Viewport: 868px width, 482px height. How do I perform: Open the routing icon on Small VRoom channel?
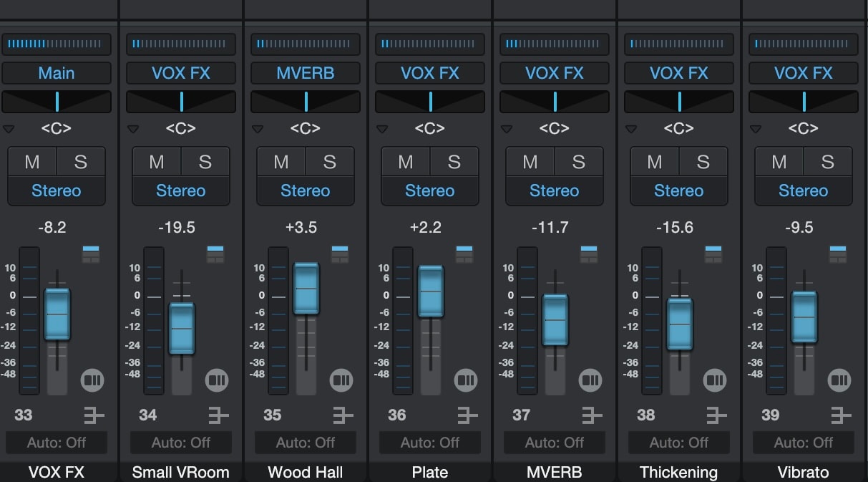click(x=218, y=415)
